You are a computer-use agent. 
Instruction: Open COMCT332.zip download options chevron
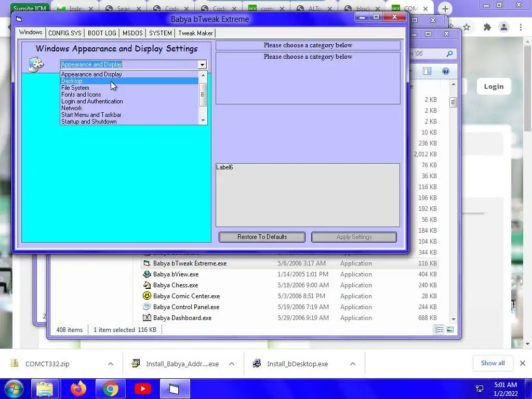point(111,364)
